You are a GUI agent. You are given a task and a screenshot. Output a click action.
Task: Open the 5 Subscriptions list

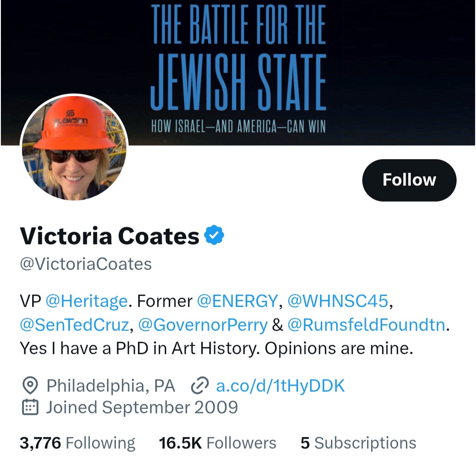pyautogui.click(x=358, y=442)
